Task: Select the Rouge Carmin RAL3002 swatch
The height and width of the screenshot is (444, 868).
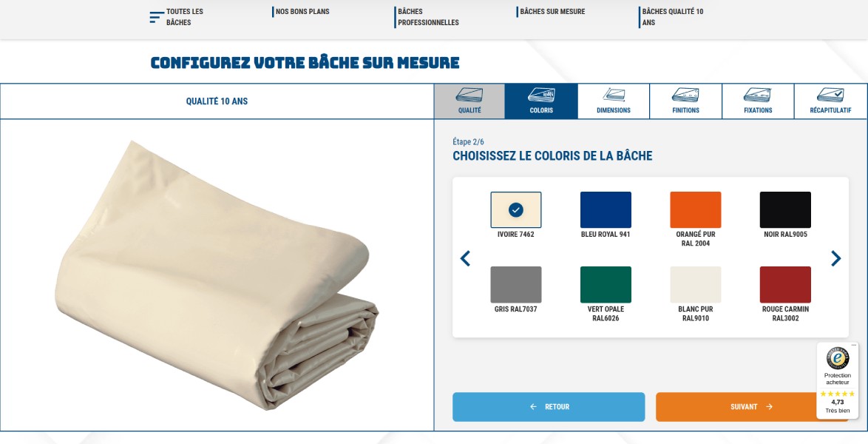Action: [x=785, y=284]
